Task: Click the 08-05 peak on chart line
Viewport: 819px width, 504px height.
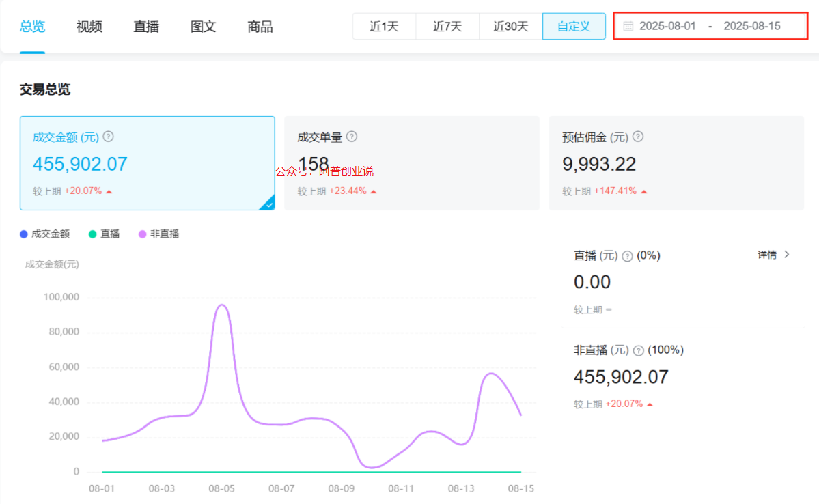Action: point(221,305)
